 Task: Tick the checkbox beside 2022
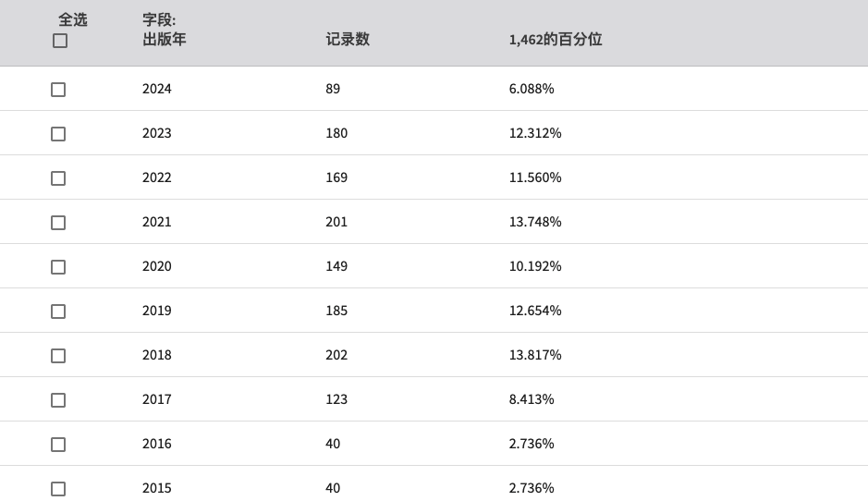pos(58,178)
